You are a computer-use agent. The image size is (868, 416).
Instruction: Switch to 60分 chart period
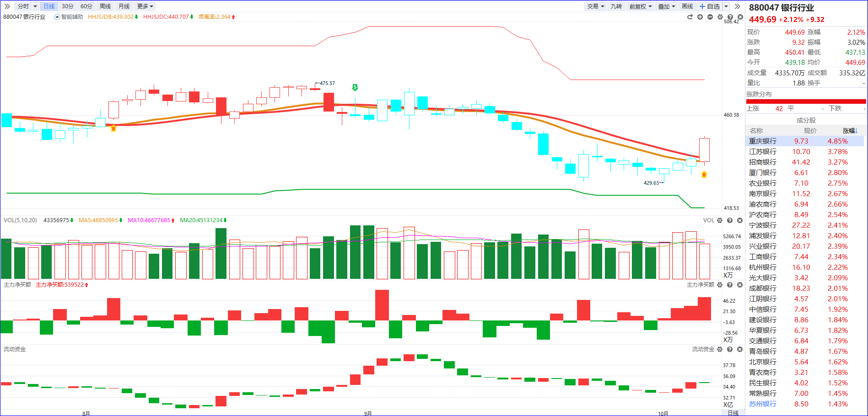click(x=86, y=6)
